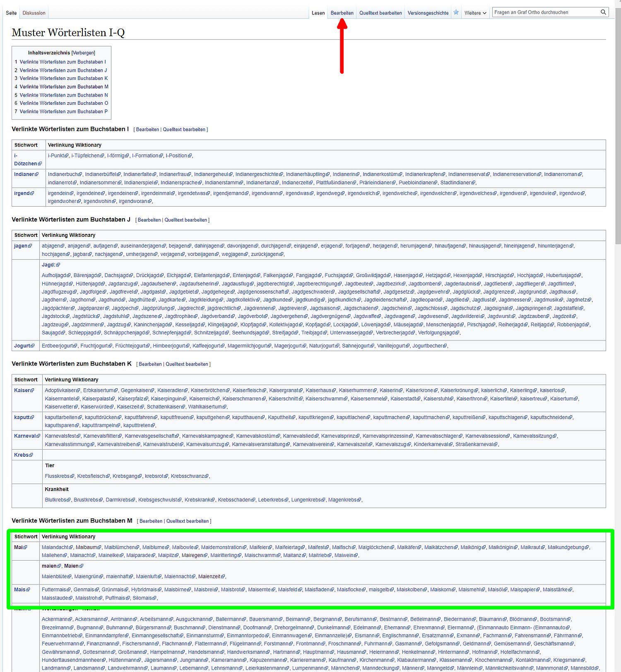
Task: Open the Versionsgeschichte tab
Action: point(428,13)
